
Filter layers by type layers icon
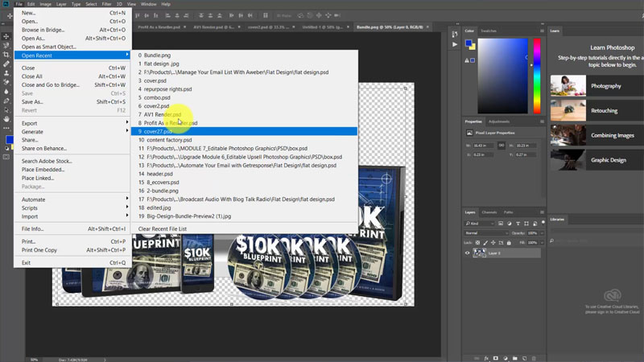point(516,224)
